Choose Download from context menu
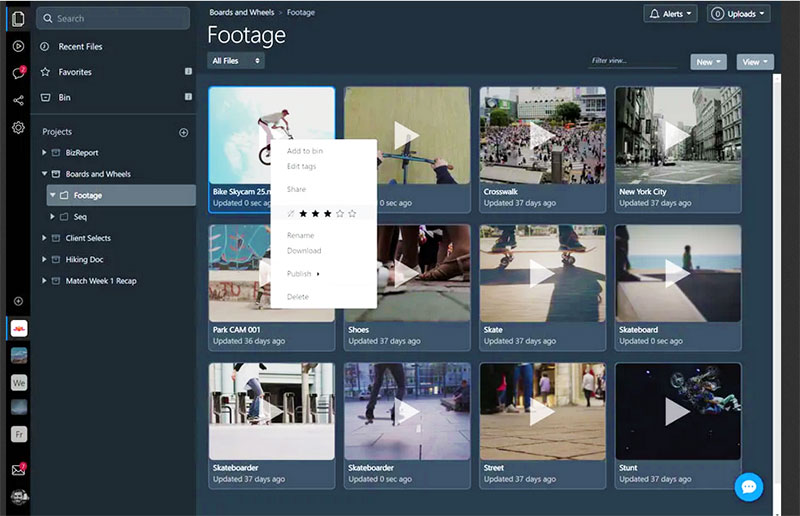Viewport: 800px width, 516px height. point(304,251)
